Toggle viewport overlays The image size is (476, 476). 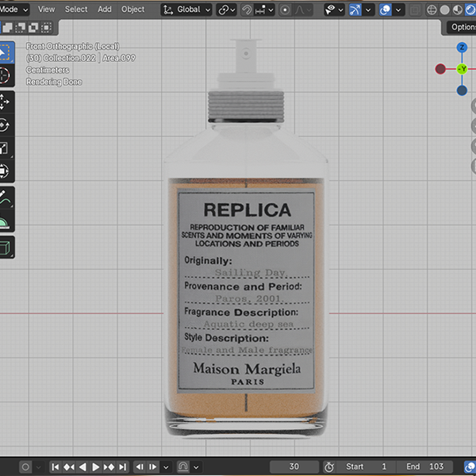(386, 10)
